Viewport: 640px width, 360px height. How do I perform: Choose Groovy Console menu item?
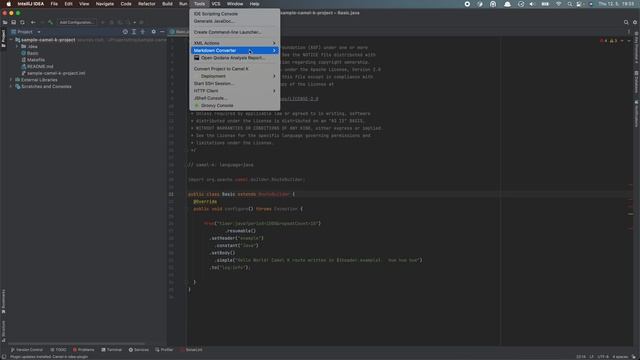[235, 105]
